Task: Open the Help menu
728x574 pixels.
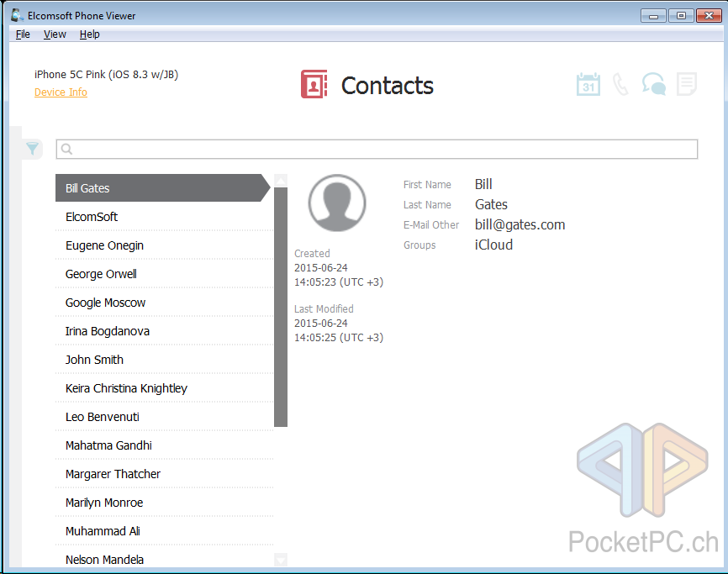Action: tap(90, 34)
